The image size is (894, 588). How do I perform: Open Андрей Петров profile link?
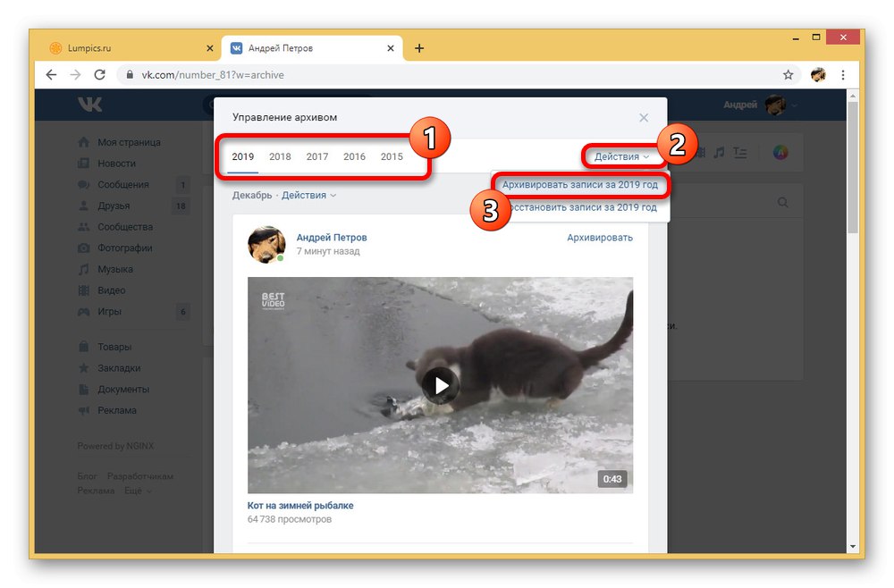pyautogui.click(x=332, y=238)
